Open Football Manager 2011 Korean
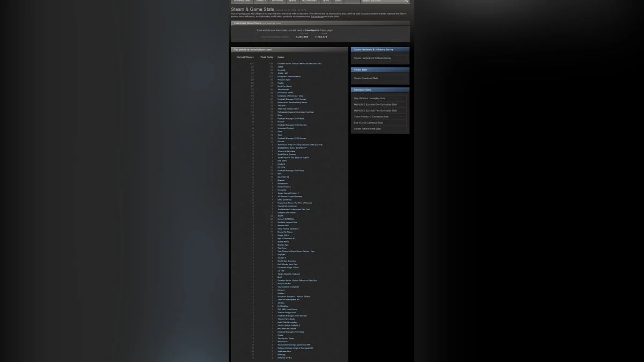Image resolution: width=644 pixels, height=362 pixels. 291,99
